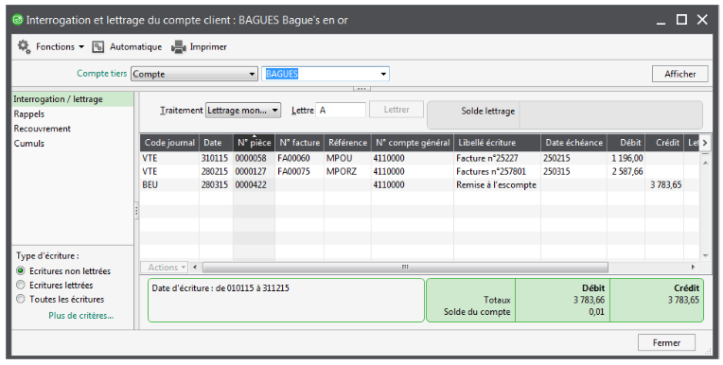Click piece number 0000422

coord(251,185)
